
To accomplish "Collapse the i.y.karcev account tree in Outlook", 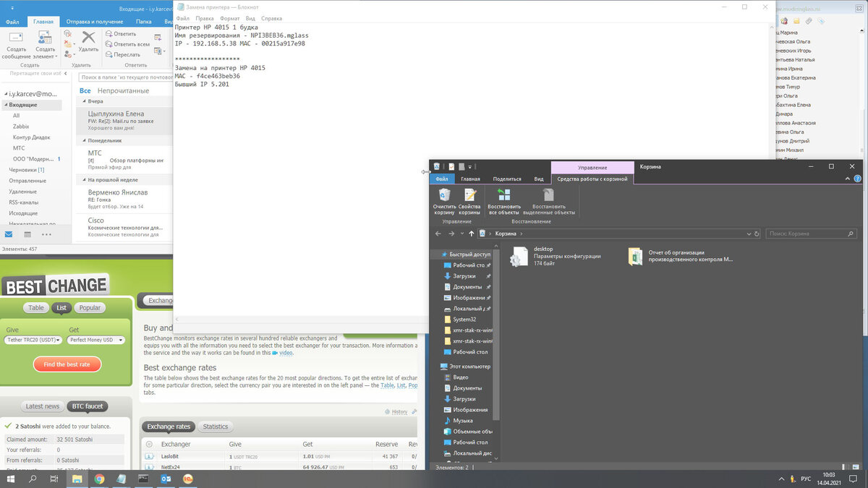I will 5,94.
